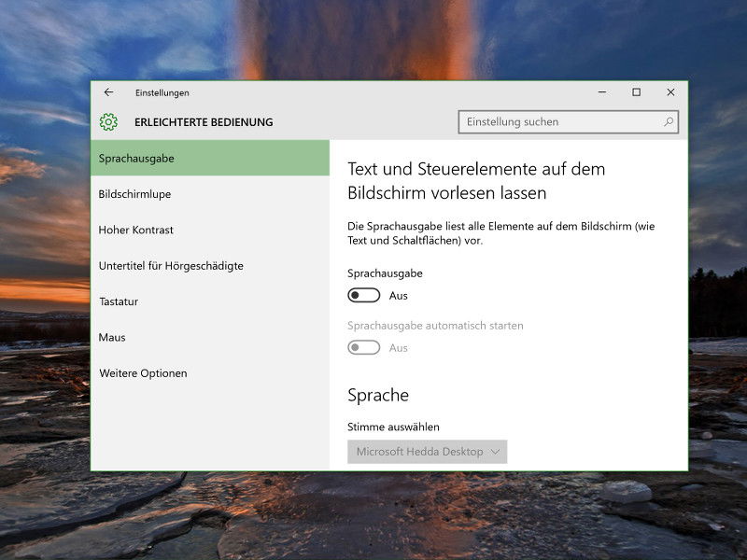
Task: Click the back arrow in Einstellungen
Action: pyautogui.click(x=108, y=92)
